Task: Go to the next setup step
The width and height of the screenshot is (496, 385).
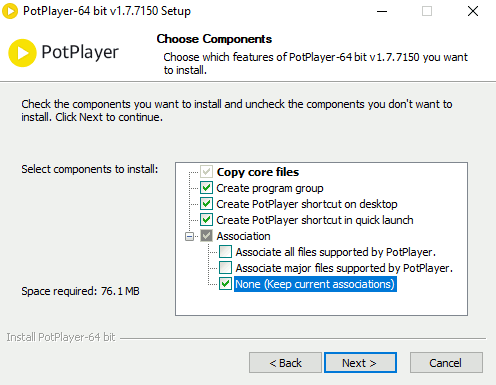Action: point(360,363)
